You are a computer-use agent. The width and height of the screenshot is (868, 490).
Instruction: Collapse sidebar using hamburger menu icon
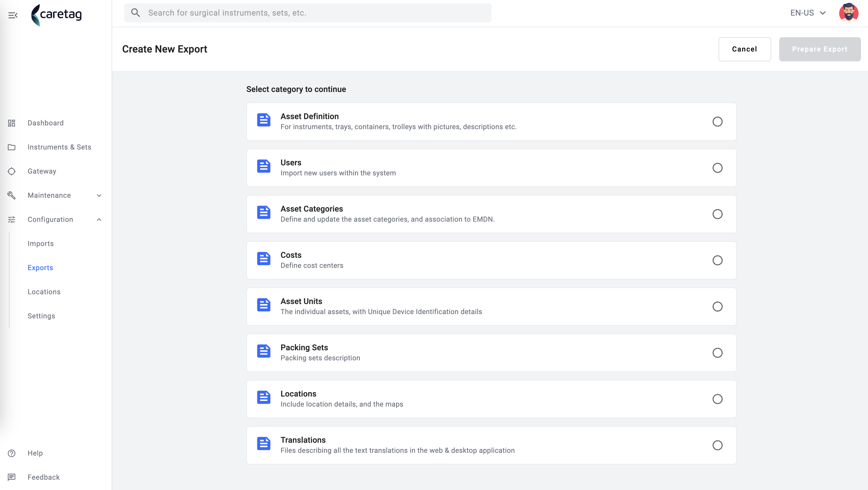point(13,15)
